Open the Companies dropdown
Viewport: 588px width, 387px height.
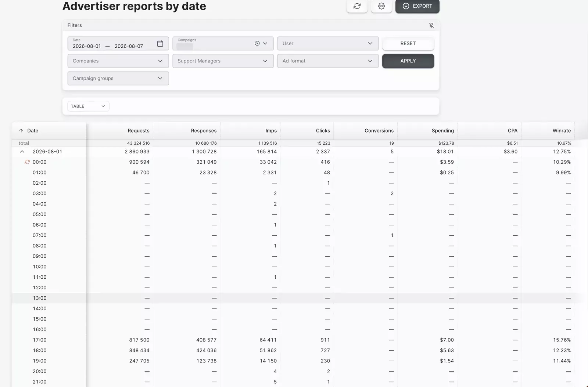pos(118,61)
